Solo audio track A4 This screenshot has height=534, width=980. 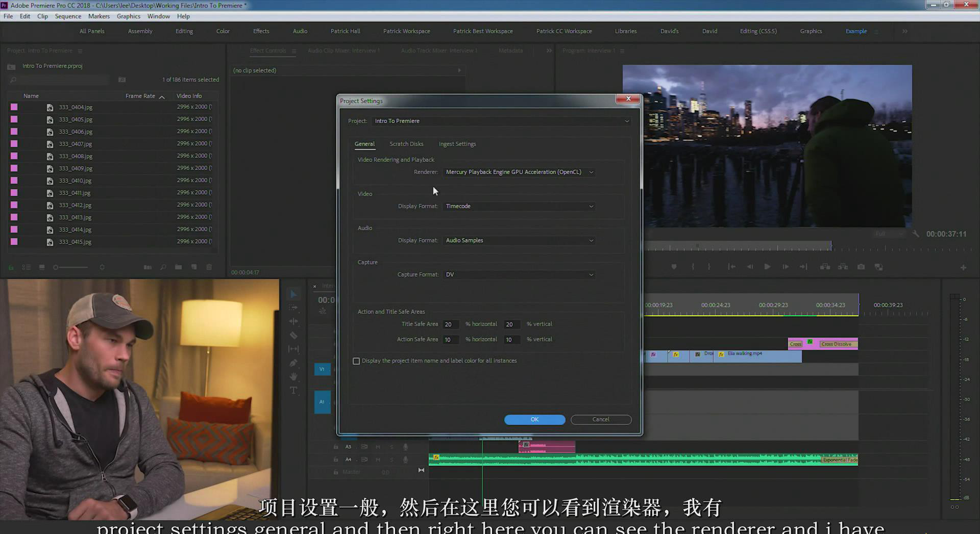(392, 460)
